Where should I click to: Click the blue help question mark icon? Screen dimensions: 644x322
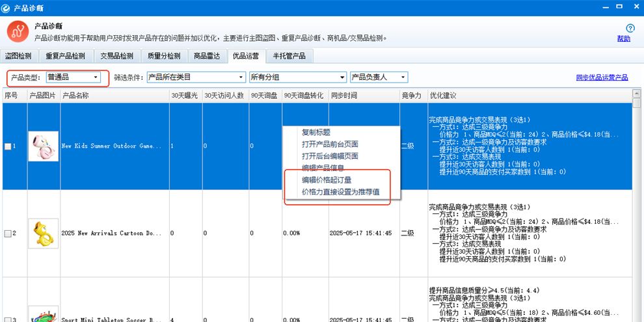pos(630,28)
